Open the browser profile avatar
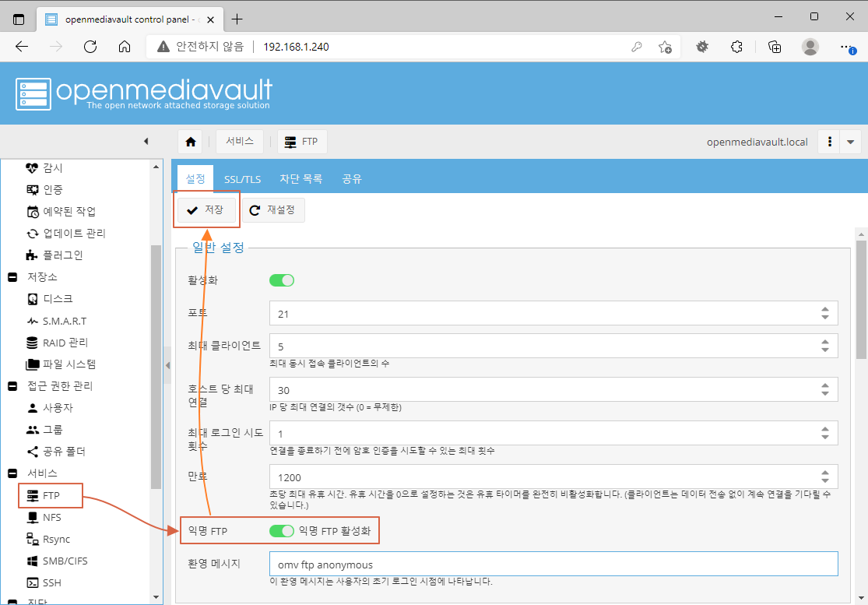This screenshot has height=605, width=868. pyautogui.click(x=810, y=47)
